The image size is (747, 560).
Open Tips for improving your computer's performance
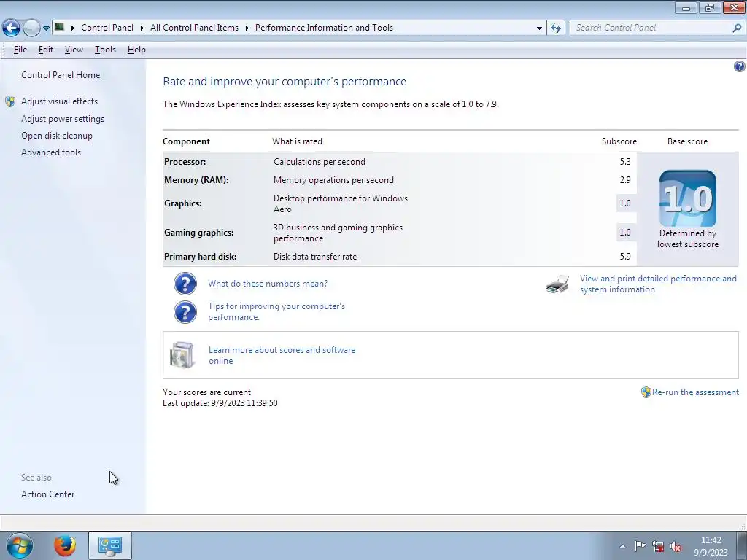pos(276,311)
